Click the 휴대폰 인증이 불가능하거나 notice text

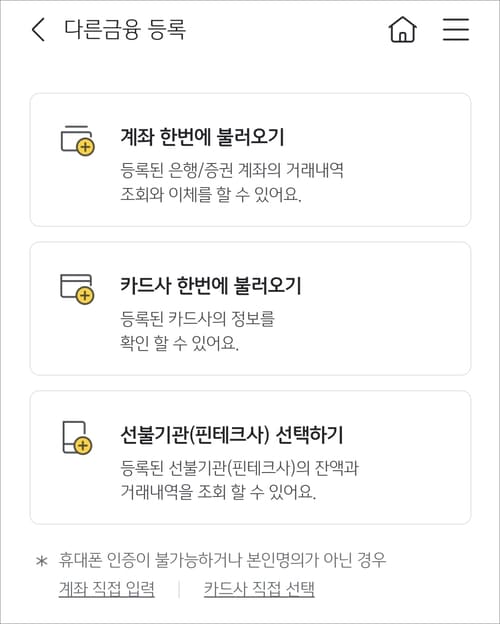(x=222, y=560)
